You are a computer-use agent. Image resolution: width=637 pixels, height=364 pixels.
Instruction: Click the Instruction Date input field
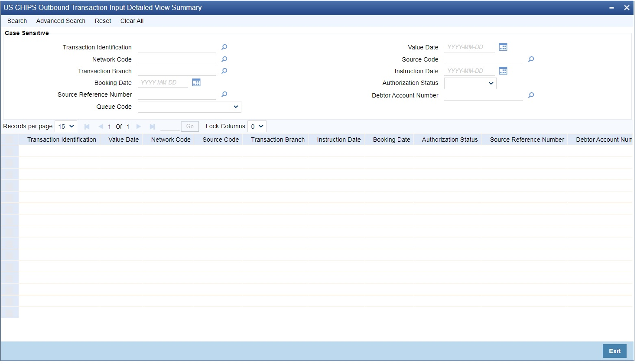coord(469,71)
